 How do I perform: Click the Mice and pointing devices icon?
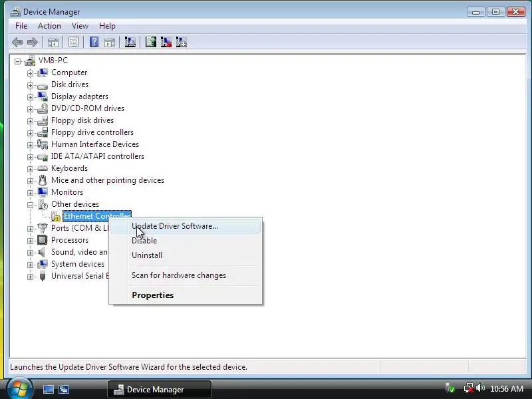pyautogui.click(x=43, y=180)
